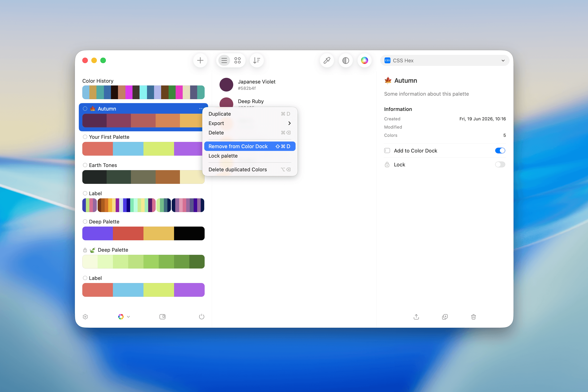Image resolution: width=588 pixels, height=392 pixels.
Task: Turn off the Add to Color Dock switch
Action: pyautogui.click(x=500, y=151)
